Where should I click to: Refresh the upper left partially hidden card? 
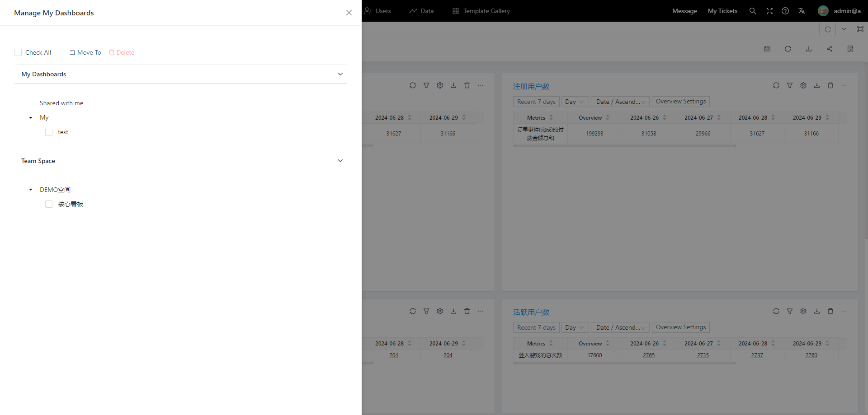click(413, 85)
